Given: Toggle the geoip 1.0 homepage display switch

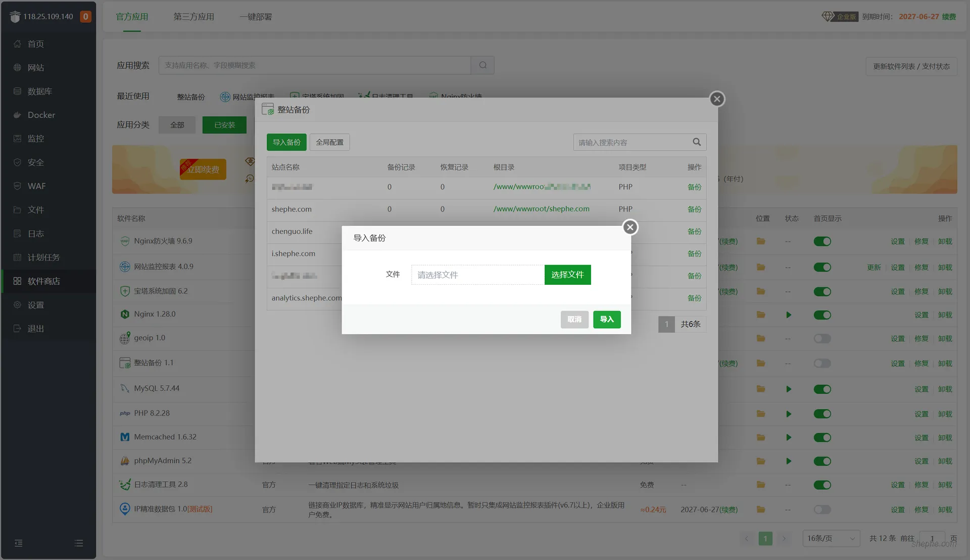Looking at the screenshot, I should (x=822, y=338).
